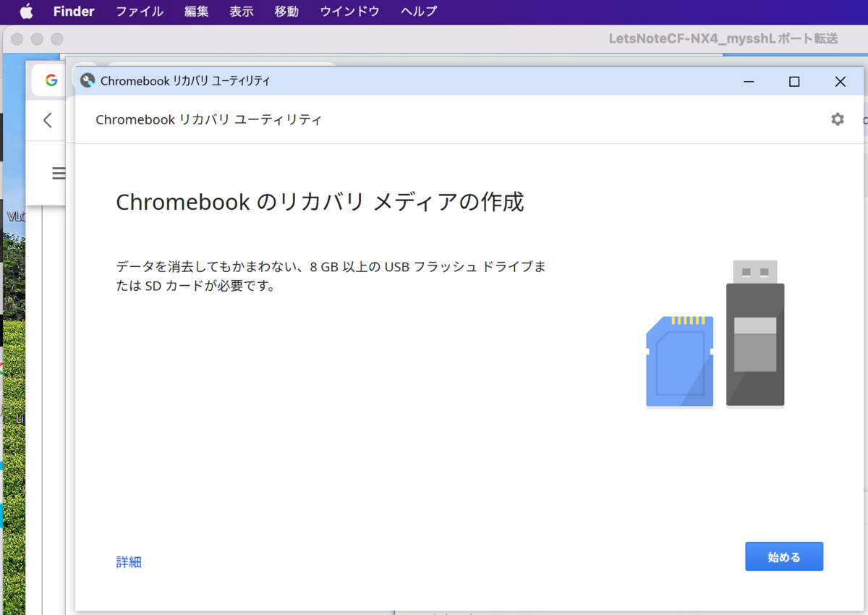Open the 編集 menu

tap(197, 12)
